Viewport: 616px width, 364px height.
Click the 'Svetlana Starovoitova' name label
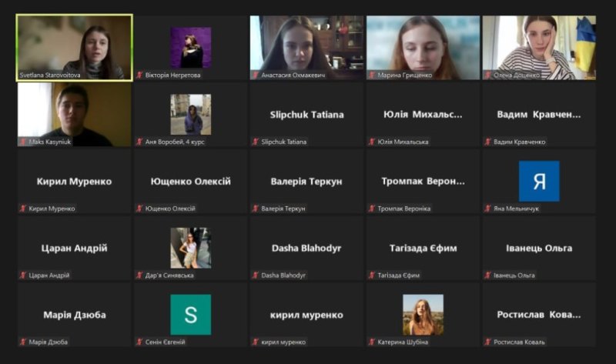tap(50, 75)
